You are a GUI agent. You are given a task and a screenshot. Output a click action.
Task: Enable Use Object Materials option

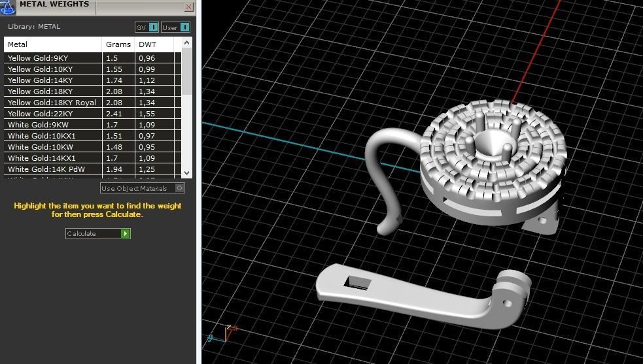coord(143,188)
